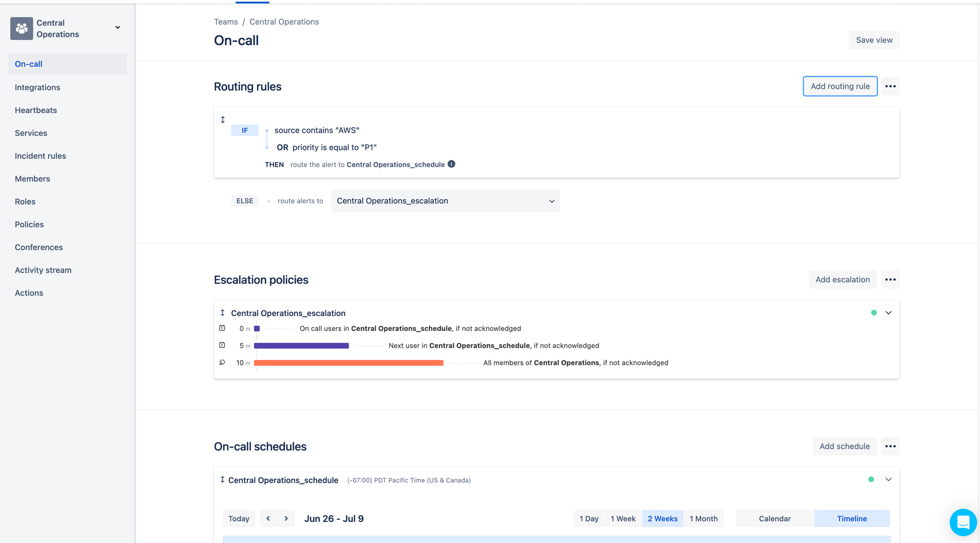Expand the Central Operations_escalation policy
This screenshot has height=543, width=980.
888,312
